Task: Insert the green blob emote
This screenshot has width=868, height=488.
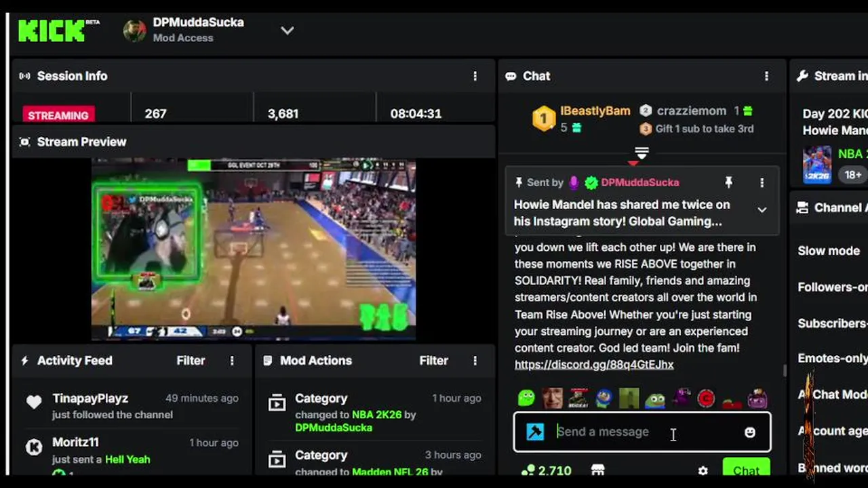Action: tap(527, 398)
